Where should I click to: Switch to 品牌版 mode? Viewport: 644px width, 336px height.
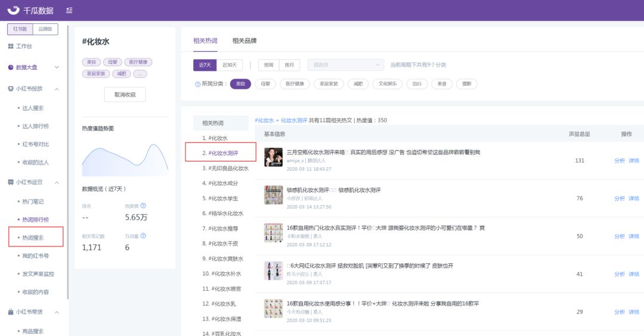tap(45, 29)
